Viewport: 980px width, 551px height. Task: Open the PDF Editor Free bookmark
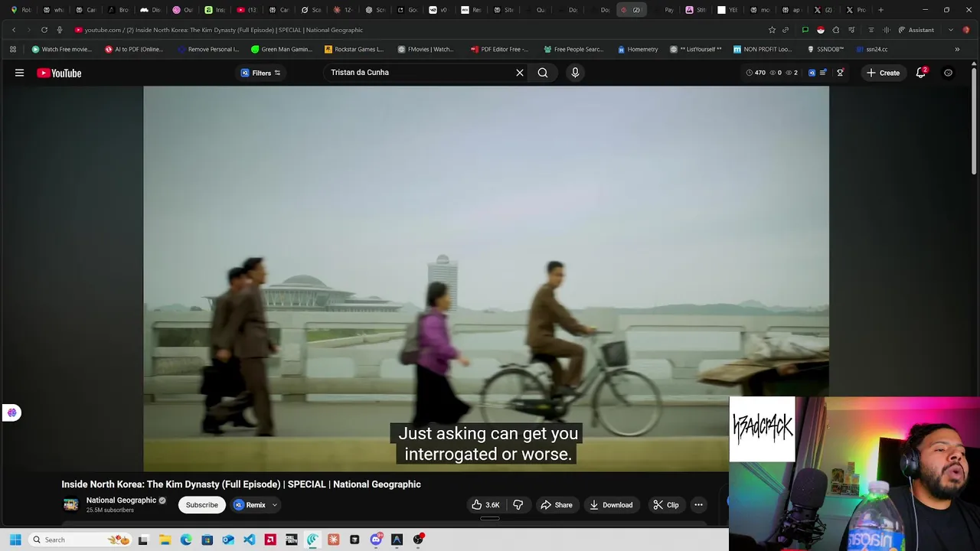pos(499,49)
